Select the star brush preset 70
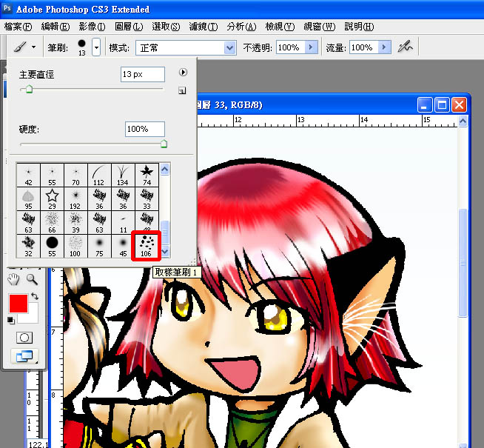Screen dimensions: 484x448 point(76,175)
